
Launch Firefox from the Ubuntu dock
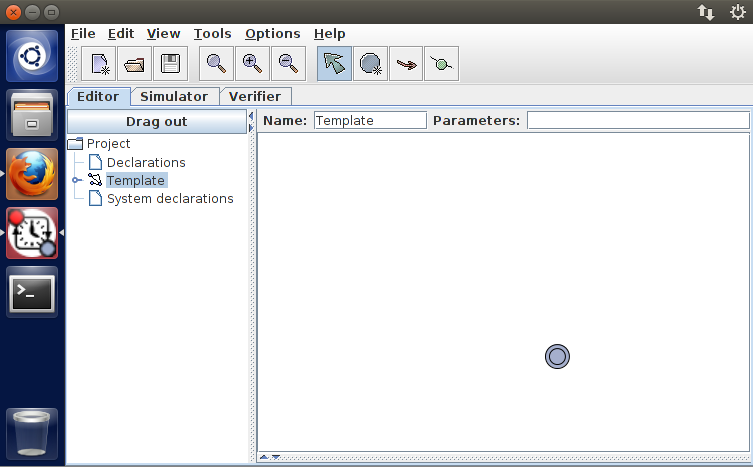pos(32,173)
